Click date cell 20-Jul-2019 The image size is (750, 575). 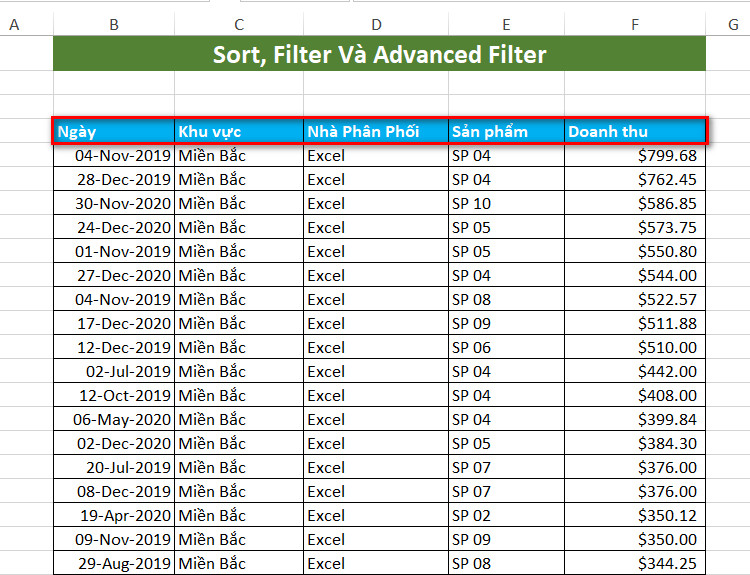114,467
